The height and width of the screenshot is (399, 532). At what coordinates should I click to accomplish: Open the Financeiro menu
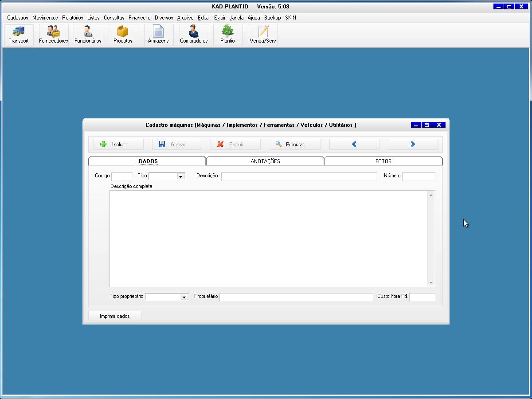[x=140, y=18]
